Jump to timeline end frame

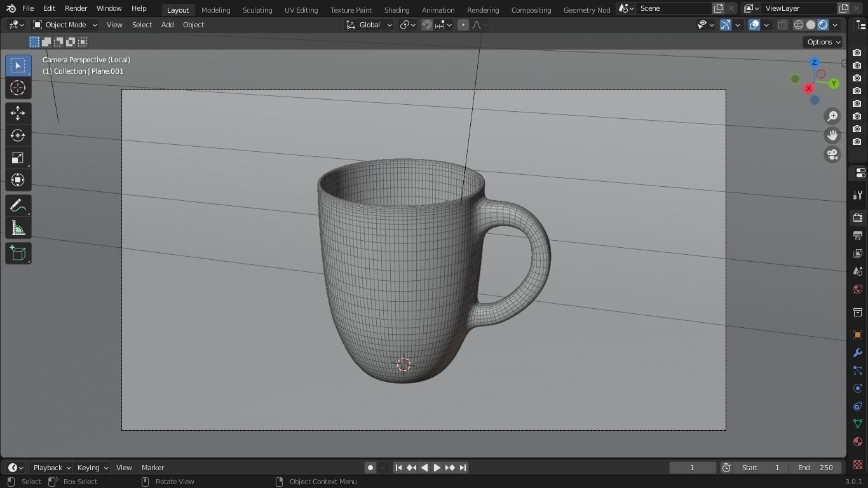tap(463, 468)
